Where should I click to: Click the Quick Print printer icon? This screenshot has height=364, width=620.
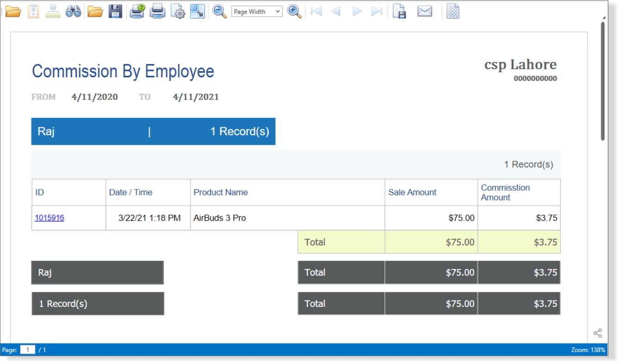pyautogui.click(x=158, y=11)
